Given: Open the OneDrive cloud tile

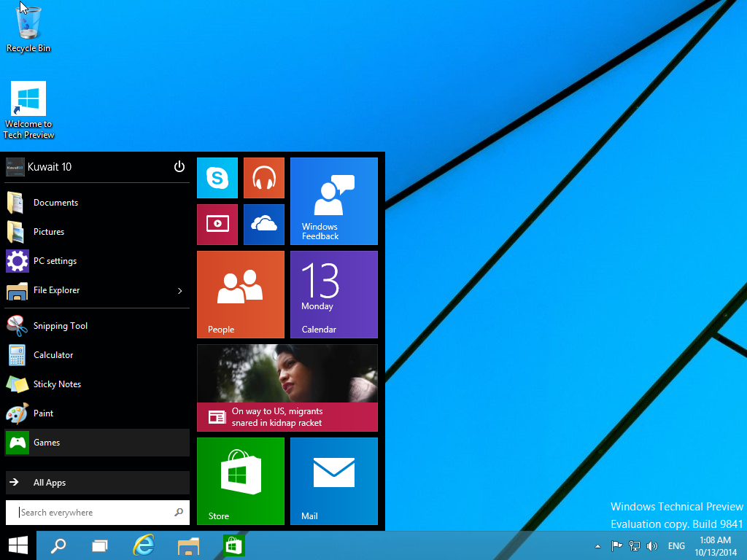Looking at the screenshot, I should tap(263, 224).
